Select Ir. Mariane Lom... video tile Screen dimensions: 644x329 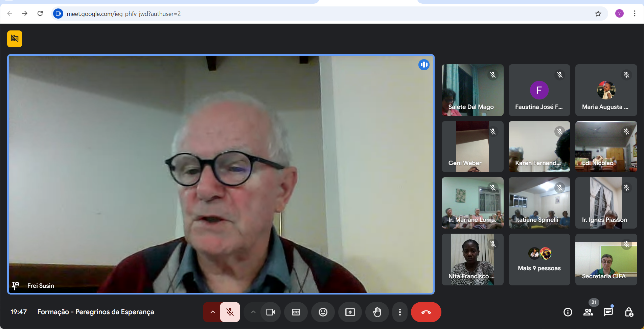473,203
